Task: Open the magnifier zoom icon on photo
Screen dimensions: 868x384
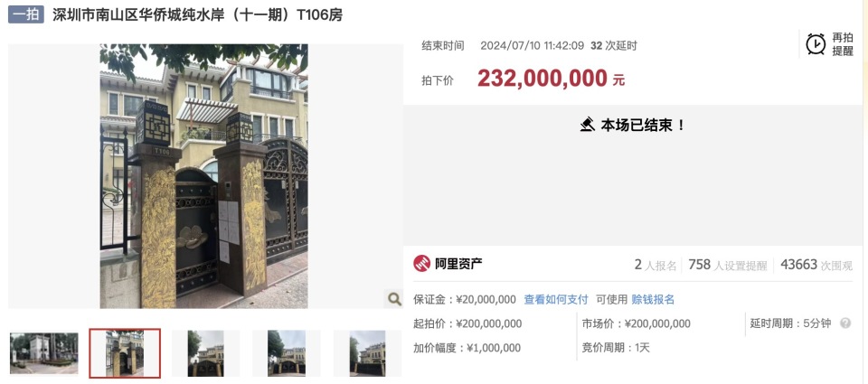Action: pos(394,299)
